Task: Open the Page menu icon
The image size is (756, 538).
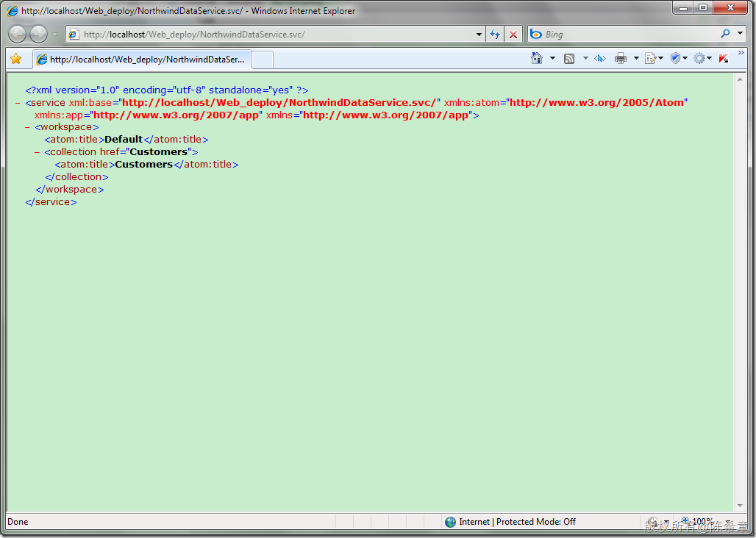Action: [654, 58]
